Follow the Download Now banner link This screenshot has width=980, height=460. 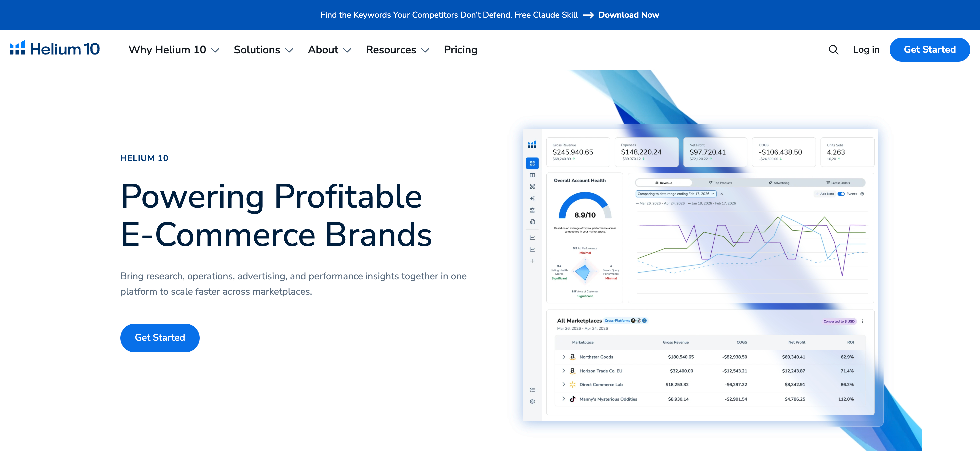click(628, 15)
